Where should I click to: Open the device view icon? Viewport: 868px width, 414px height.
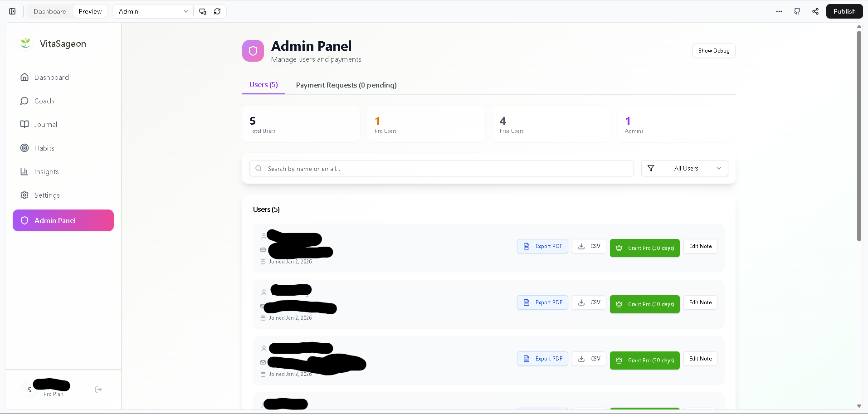click(203, 11)
